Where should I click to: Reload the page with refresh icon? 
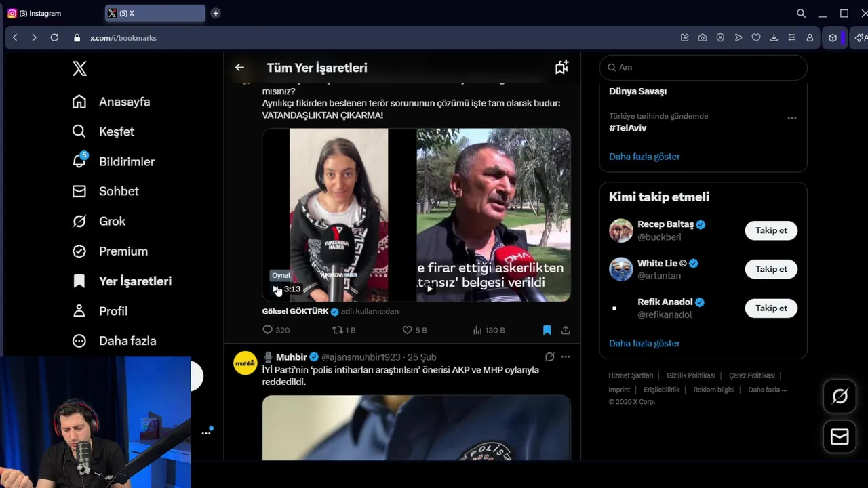[54, 38]
